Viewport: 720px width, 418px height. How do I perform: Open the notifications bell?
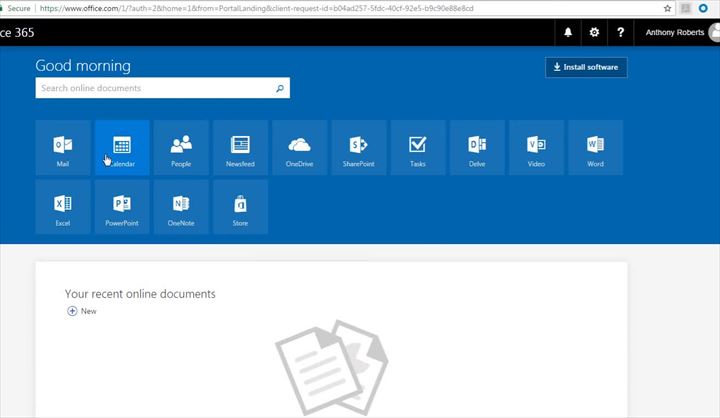(x=568, y=32)
